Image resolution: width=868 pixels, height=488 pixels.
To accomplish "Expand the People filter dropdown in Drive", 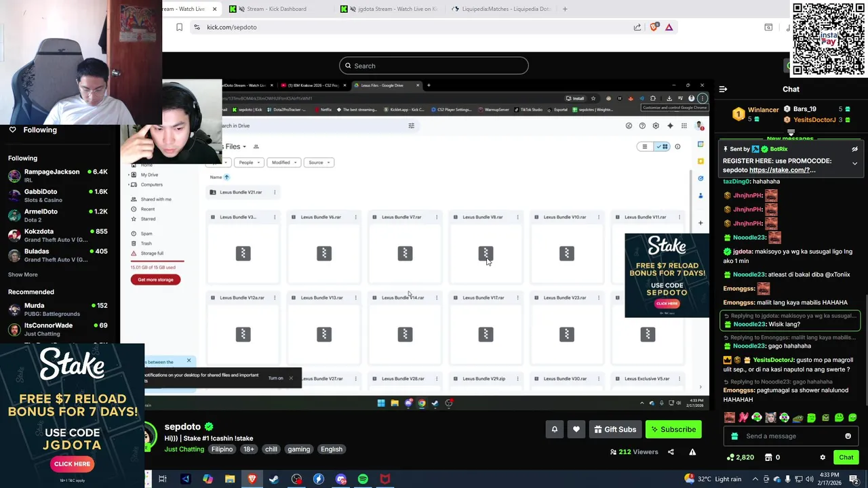I will pos(249,163).
